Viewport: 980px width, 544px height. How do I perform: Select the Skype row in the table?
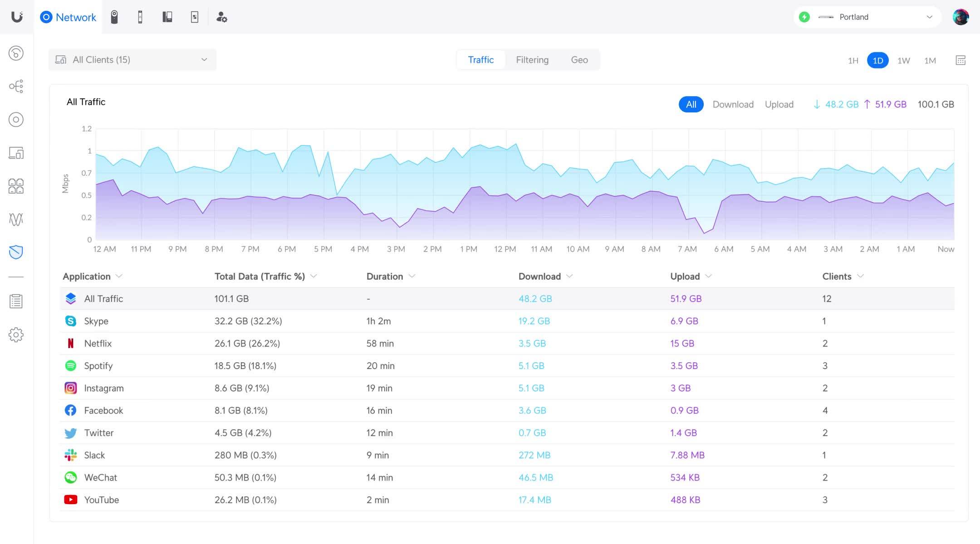(318, 321)
